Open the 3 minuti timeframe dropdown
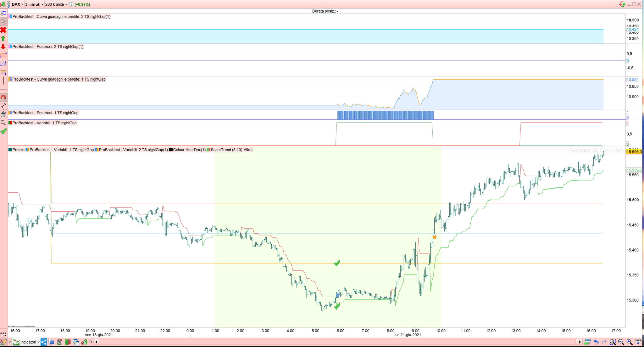 click(x=33, y=4)
